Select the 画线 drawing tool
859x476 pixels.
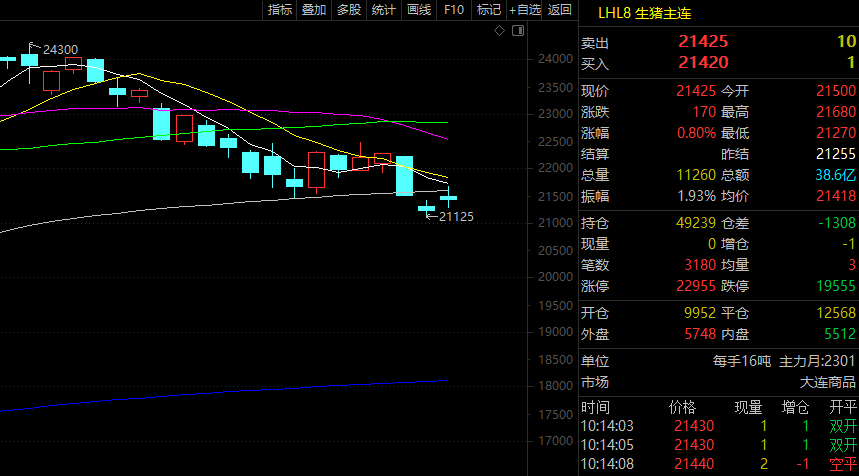tap(419, 10)
